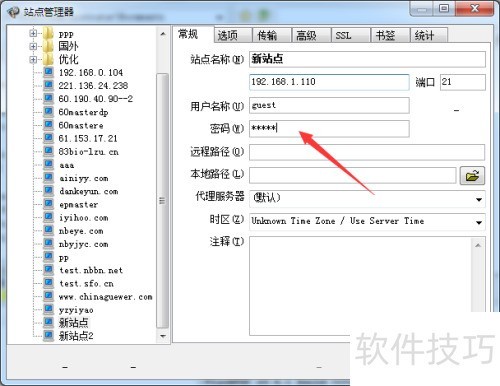
Task: Click site icon for iyihoo.com
Action: coord(48,217)
